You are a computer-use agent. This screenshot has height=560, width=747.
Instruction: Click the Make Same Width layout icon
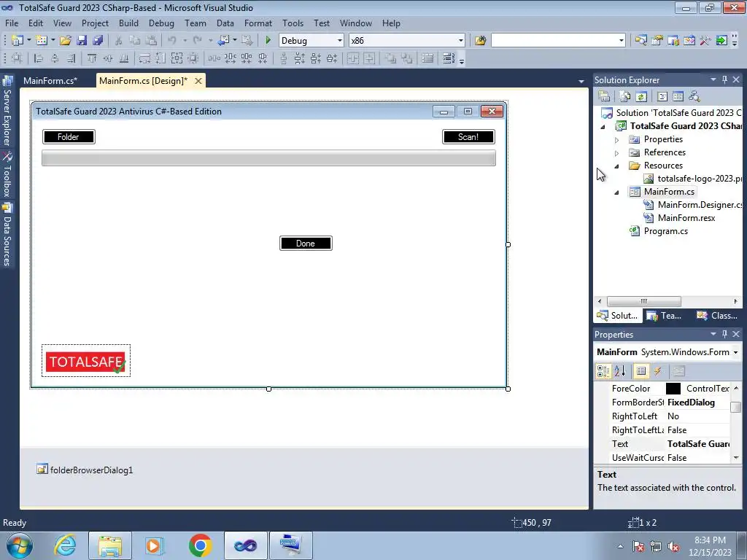144,58
